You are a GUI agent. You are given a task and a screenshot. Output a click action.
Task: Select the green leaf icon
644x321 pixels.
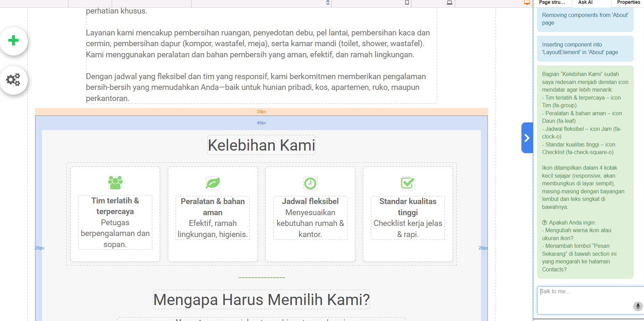(213, 183)
